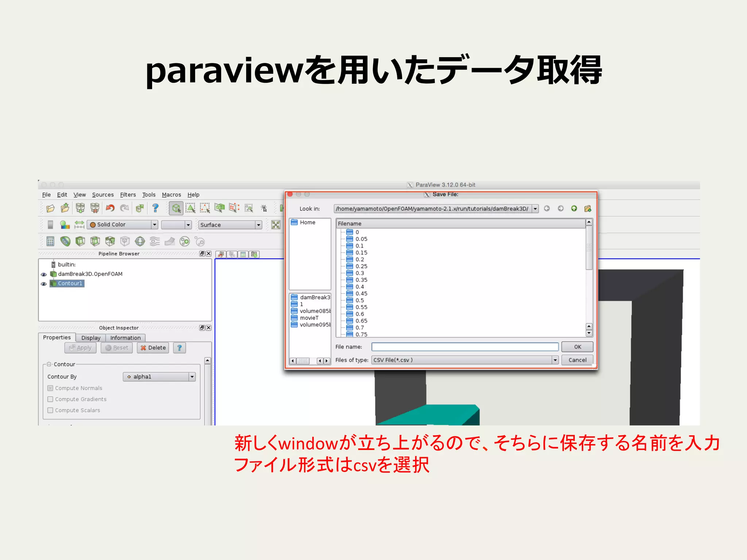This screenshot has width=747, height=560.
Task: Open the Sources menu
Action: click(x=103, y=195)
